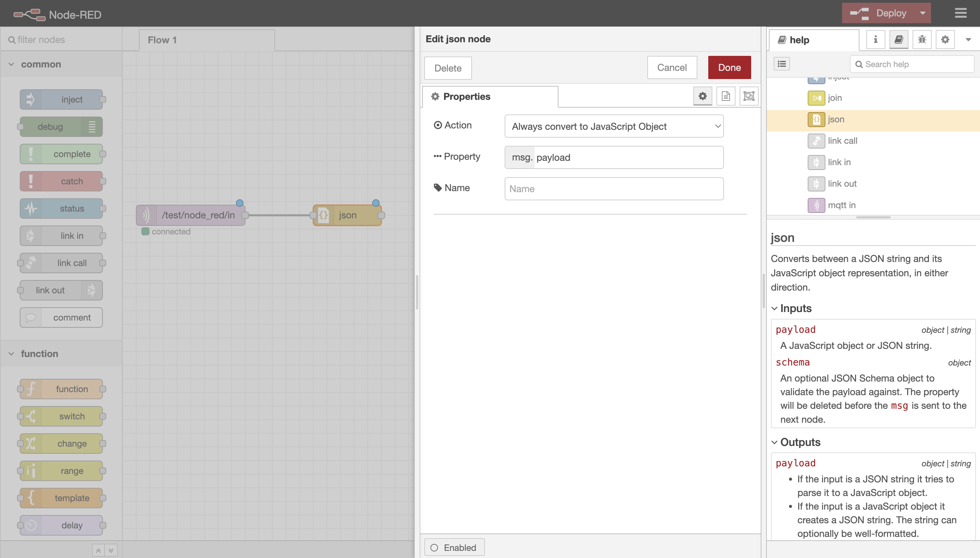
Task: Click the function node icon in sidebar
Action: point(32,388)
